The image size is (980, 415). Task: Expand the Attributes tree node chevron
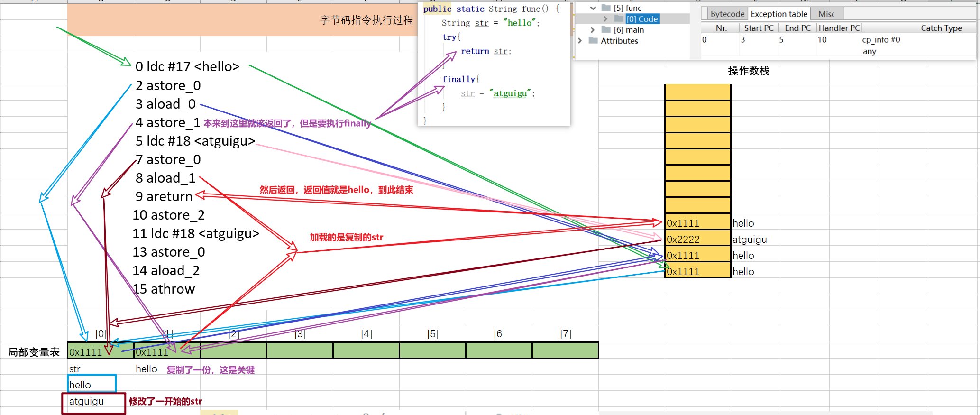click(580, 41)
